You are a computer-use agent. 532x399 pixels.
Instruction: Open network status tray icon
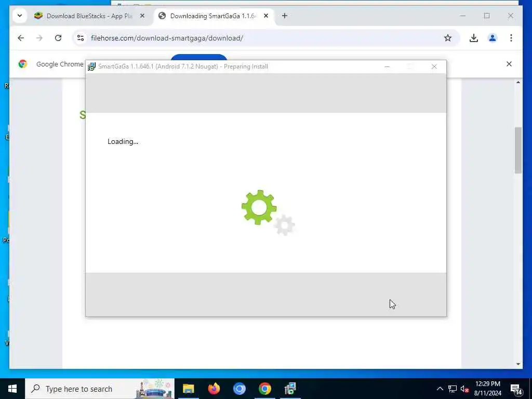[x=453, y=389]
